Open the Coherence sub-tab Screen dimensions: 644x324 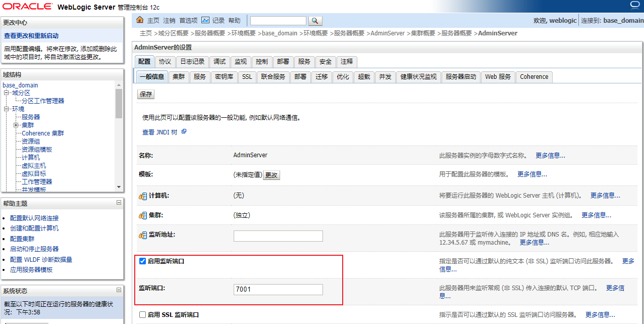click(534, 77)
